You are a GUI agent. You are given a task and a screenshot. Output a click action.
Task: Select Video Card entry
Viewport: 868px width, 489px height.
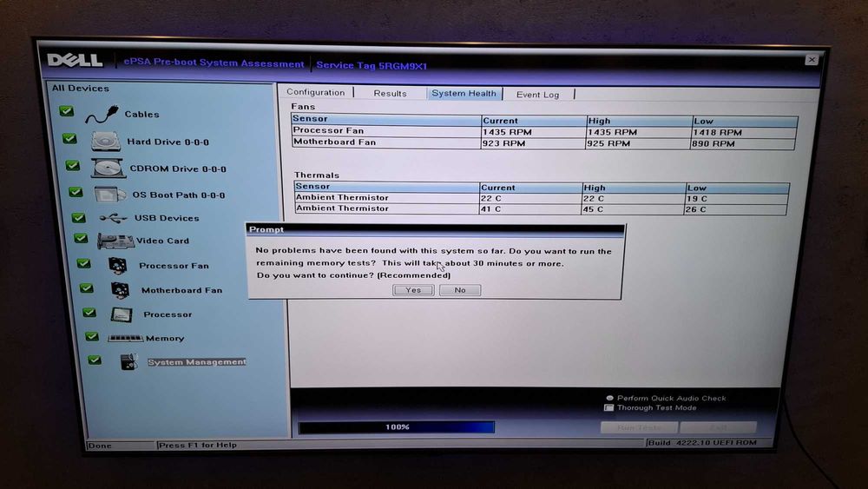163,241
